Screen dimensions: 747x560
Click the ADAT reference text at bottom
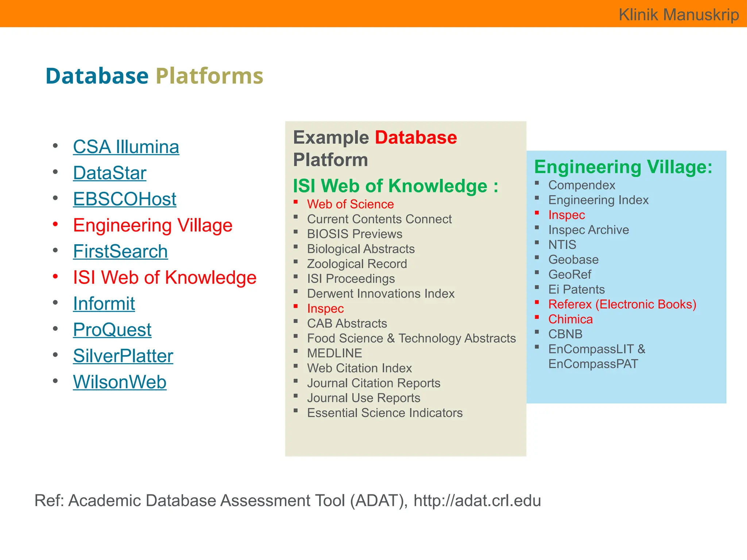(287, 501)
